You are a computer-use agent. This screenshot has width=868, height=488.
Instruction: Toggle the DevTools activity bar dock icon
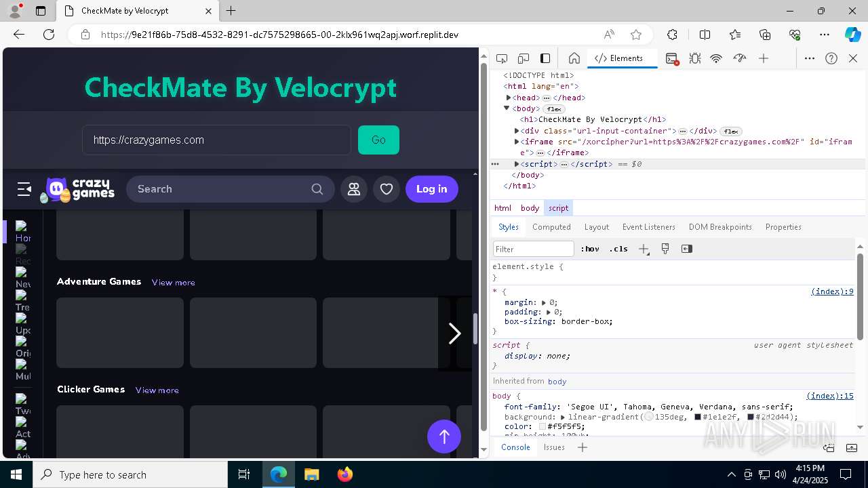[x=545, y=58]
